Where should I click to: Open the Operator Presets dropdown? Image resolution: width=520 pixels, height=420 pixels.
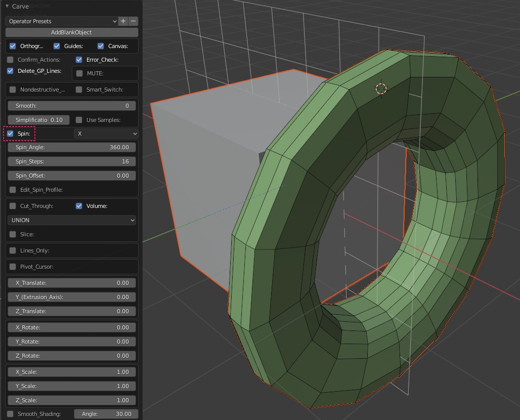click(x=62, y=21)
